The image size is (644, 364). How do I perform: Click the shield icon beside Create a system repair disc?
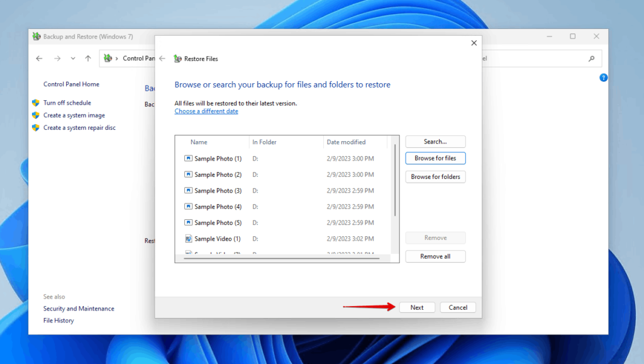pos(36,127)
